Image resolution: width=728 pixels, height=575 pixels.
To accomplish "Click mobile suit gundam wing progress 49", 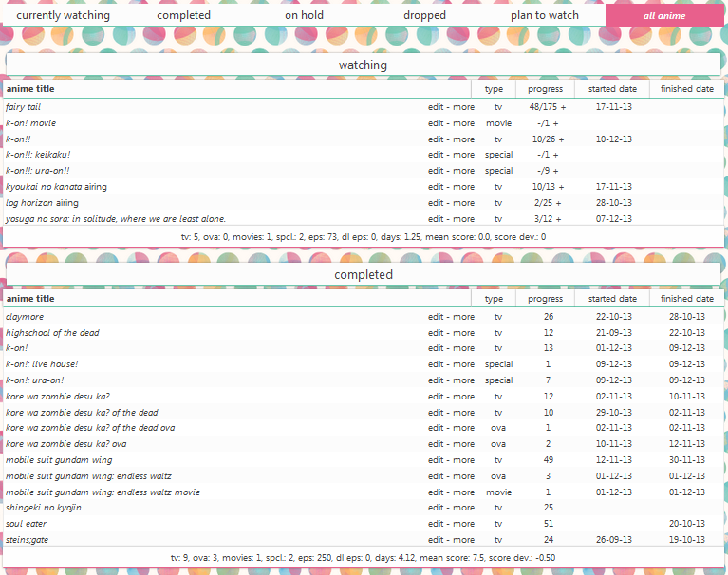I will tap(549, 460).
